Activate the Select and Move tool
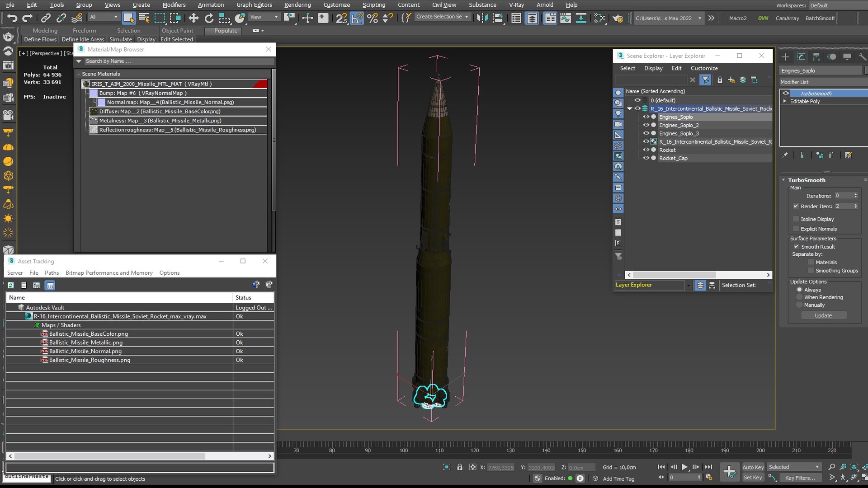This screenshot has height=488, width=868. pyautogui.click(x=193, y=18)
